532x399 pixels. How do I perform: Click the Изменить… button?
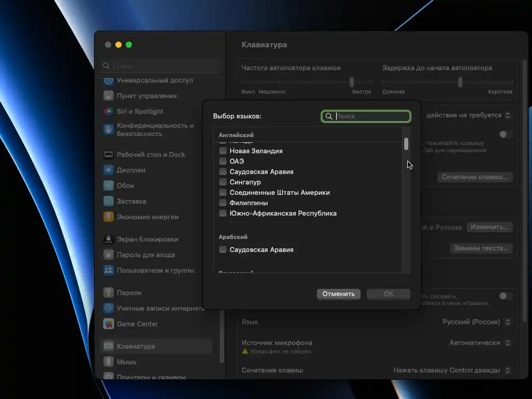point(489,228)
